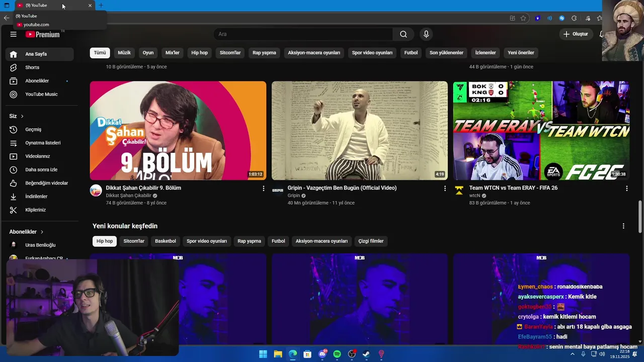
Task: Open the Gripin channel link
Action: tap(294, 196)
